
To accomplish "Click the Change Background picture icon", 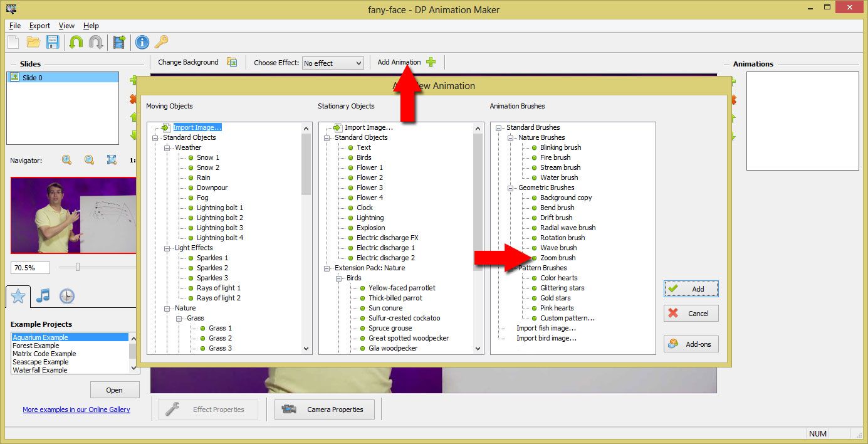I will coord(232,62).
